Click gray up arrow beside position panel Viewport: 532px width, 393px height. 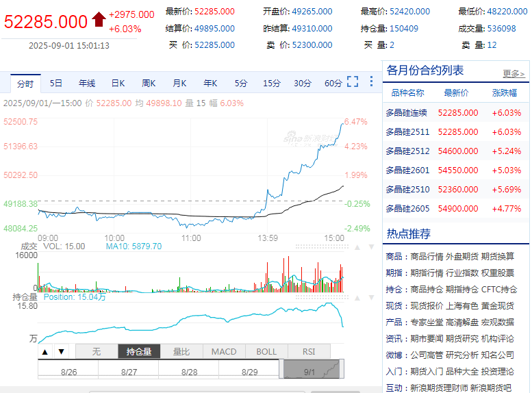point(357,298)
